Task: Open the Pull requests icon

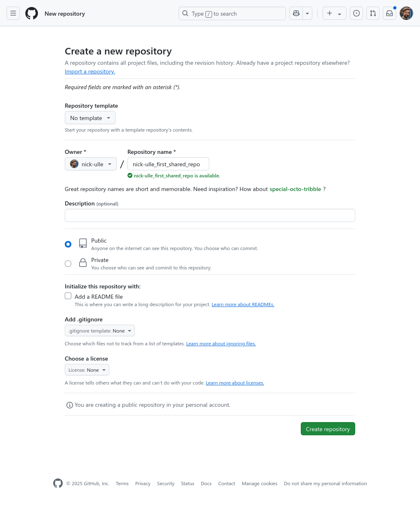Action: tap(373, 14)
